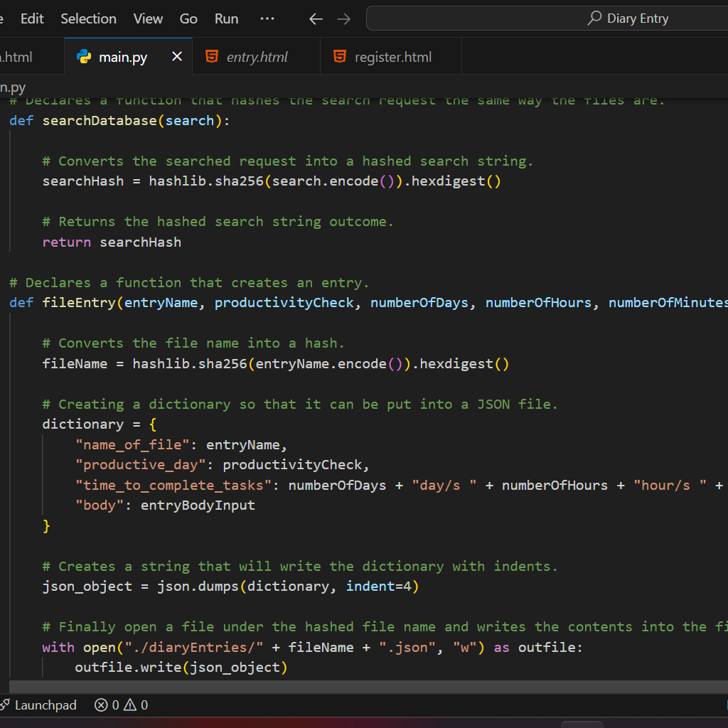Close the main.py tab
This screenshot has width=728, height=728.
[x=177, y=57]
